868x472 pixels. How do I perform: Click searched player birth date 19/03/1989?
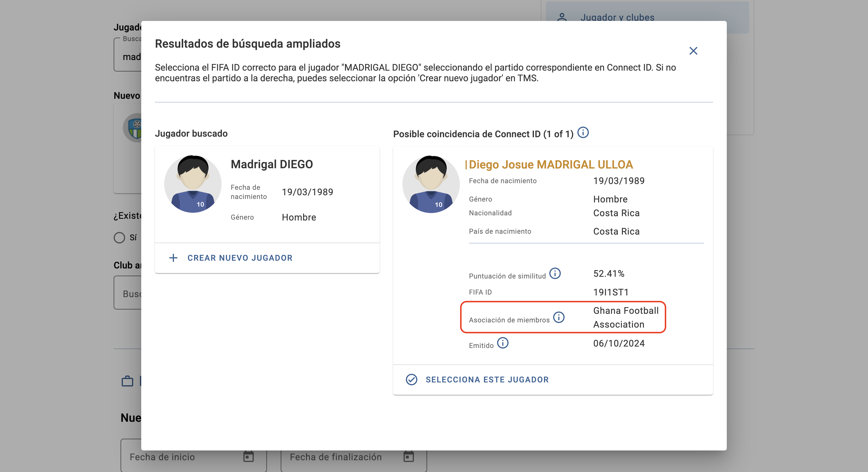click(307, 192)
